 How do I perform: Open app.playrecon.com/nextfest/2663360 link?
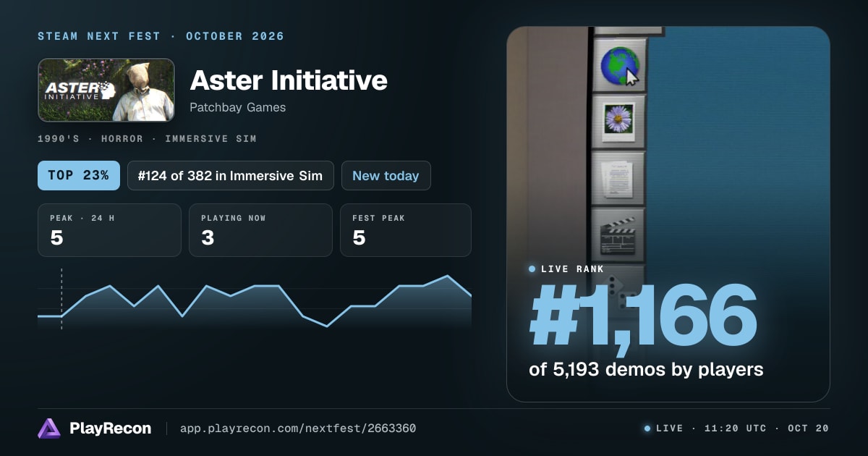click(x=298, y=428)
